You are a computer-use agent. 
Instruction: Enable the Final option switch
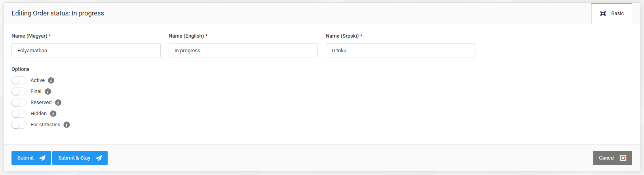[19, 91]
